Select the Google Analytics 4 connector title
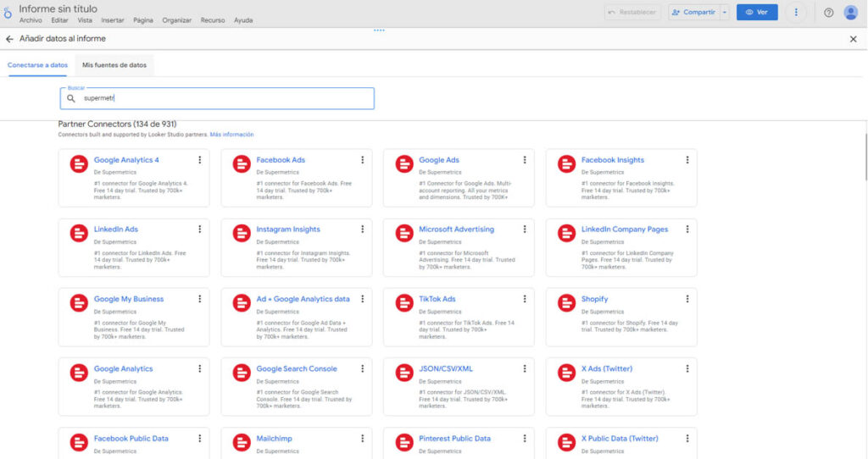868x459 pixels. click(x=126, y=160)
